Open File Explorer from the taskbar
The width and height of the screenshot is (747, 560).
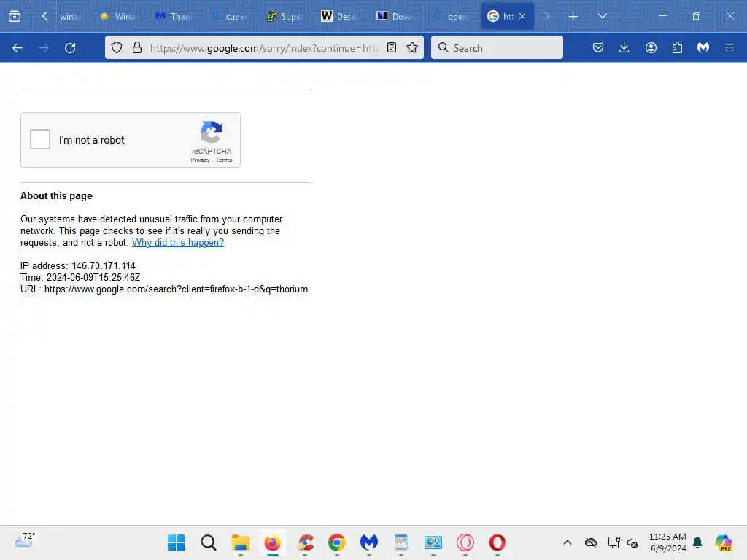(240, 542)
